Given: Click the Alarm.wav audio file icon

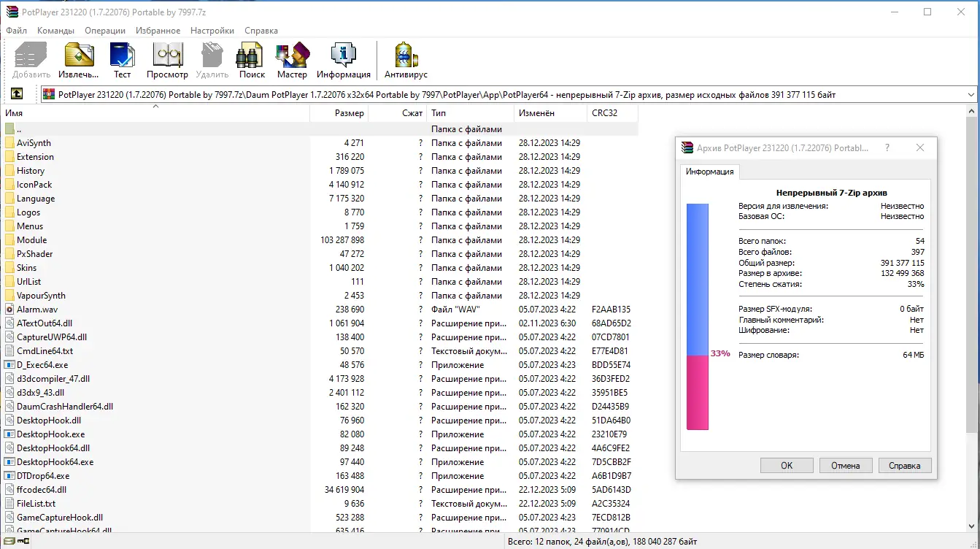Looking at the screenshot, I should pyautogui.click(x=9, y=310).
